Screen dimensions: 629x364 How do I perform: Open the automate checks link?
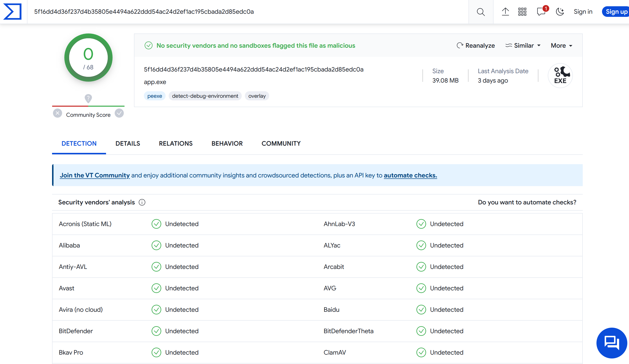(410, 175)
